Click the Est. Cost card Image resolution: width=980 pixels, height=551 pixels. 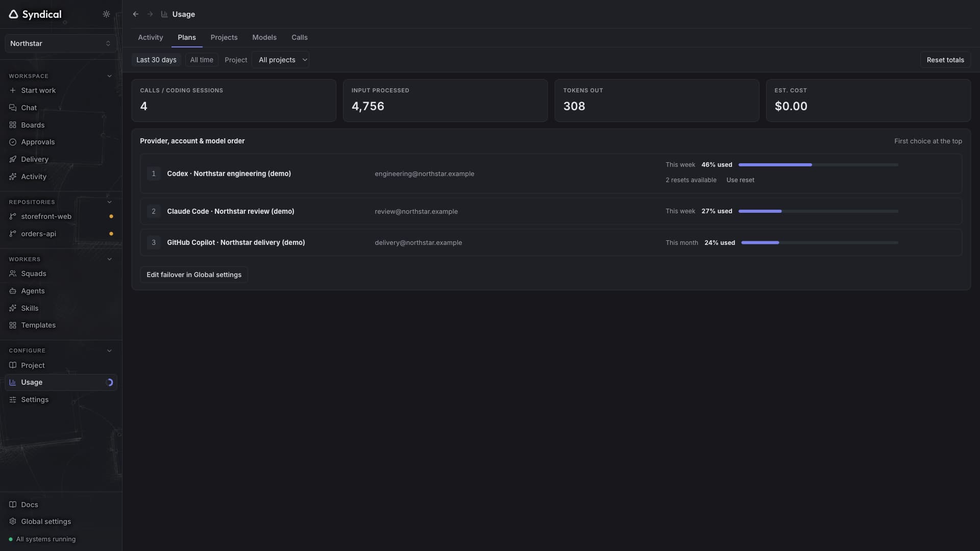coord(868,101)
